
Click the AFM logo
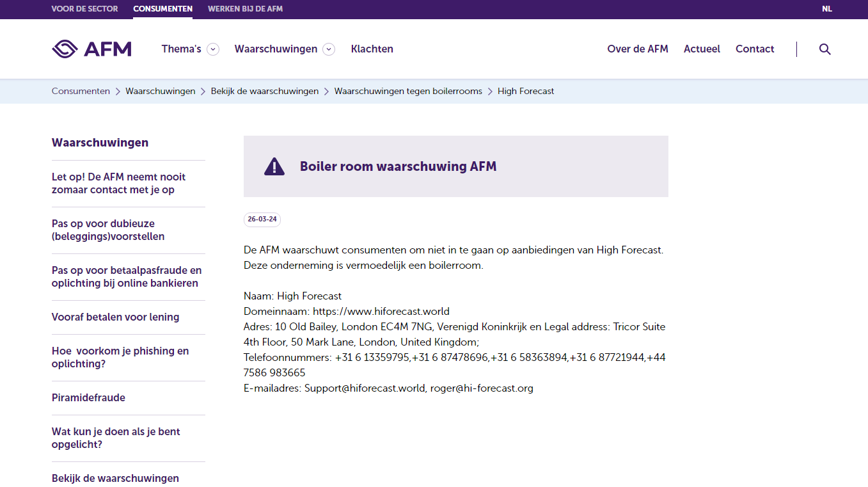[x=91, y=49]
